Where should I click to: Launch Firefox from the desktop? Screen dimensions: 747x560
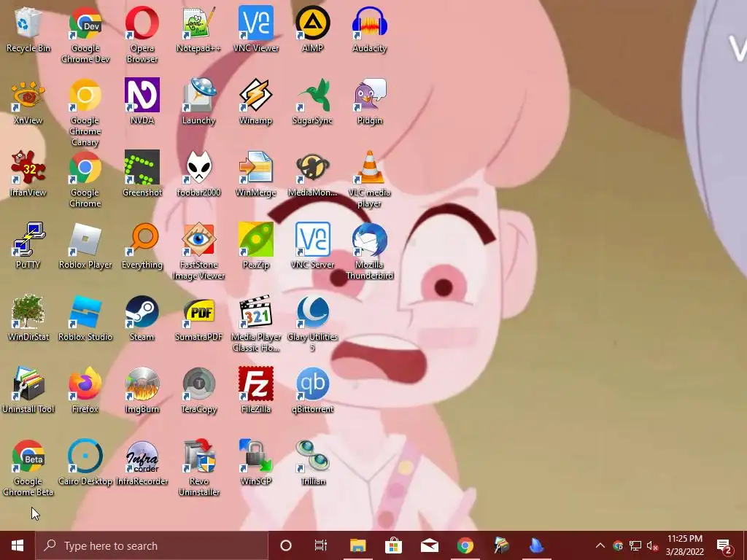pyautogui.click(x=85, y=390)
